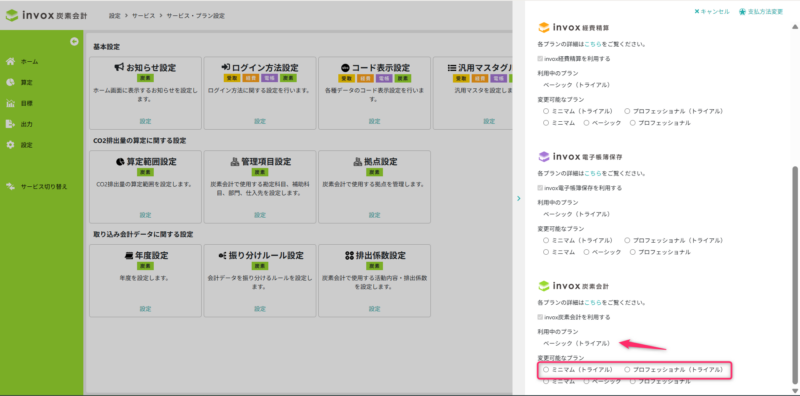The image size is (800, 396).
Task: Click the login icon on ログイン方法設定 card
Action: pyautogui.click(x=226, y=67)
